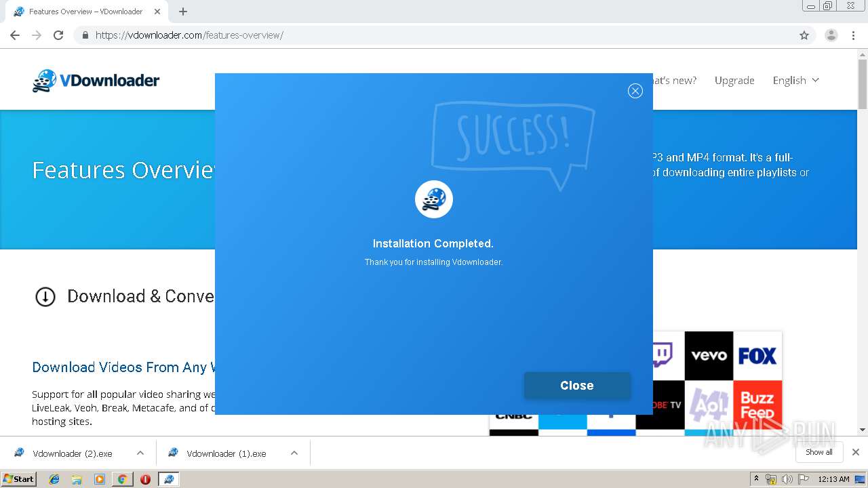Click the address bar URL
This screenshot has height=488, width=868.
tap(189, 35)
